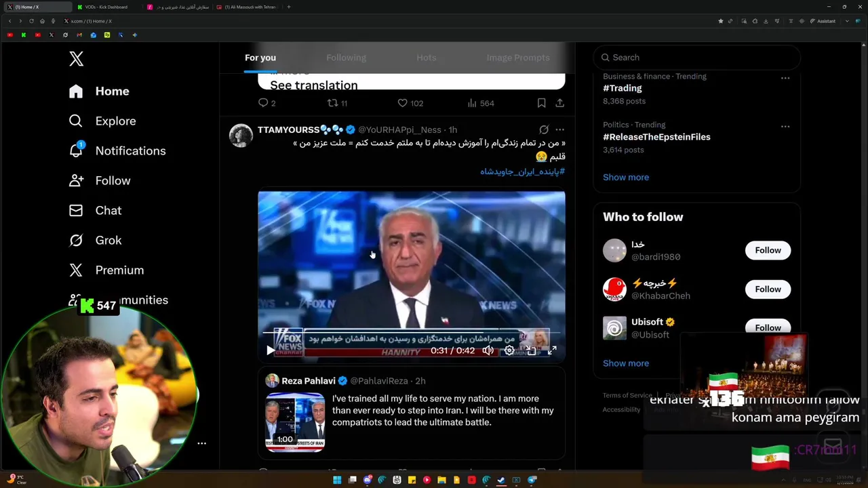Open Steam from the taskbar

coord(501,480)
